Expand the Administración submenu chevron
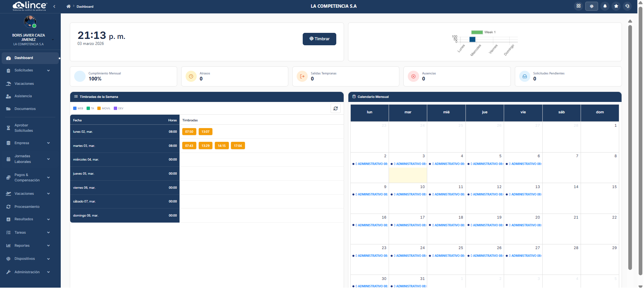Screen dimensions: 644x291 pyautogui.click(x=48, y=272)
